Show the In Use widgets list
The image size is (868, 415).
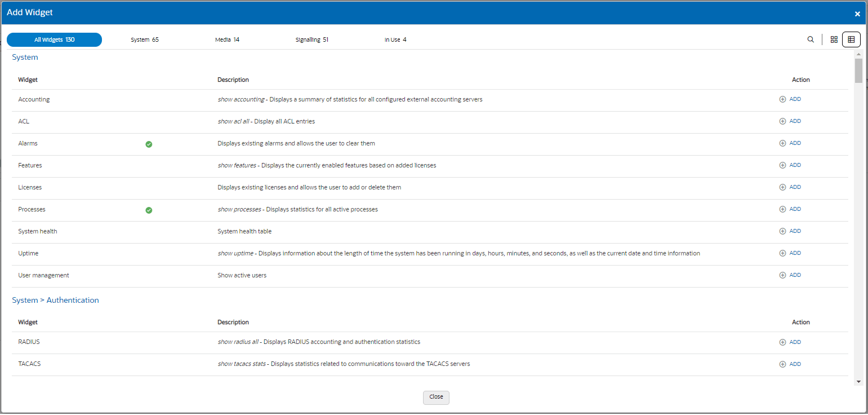tap(395, 39)
